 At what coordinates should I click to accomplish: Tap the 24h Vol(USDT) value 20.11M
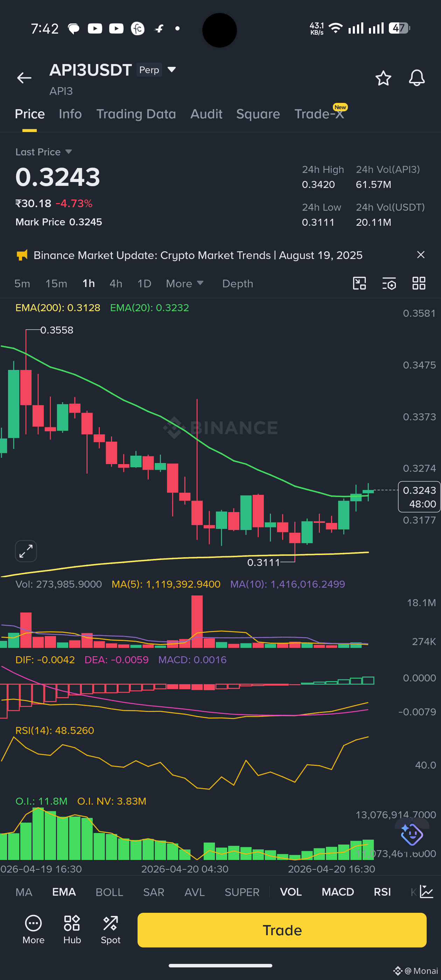pyautogui.click(x=373, y=222)
